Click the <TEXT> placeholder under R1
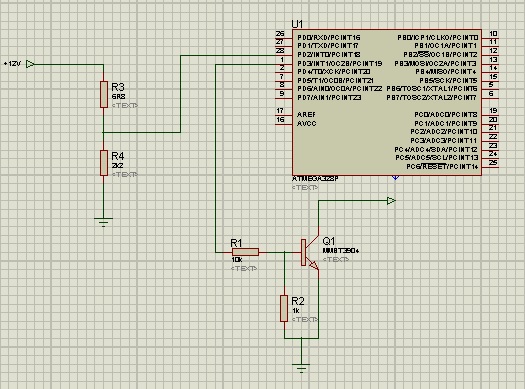Viewport: 525px width, 389px height. click(x=244, y=269)
